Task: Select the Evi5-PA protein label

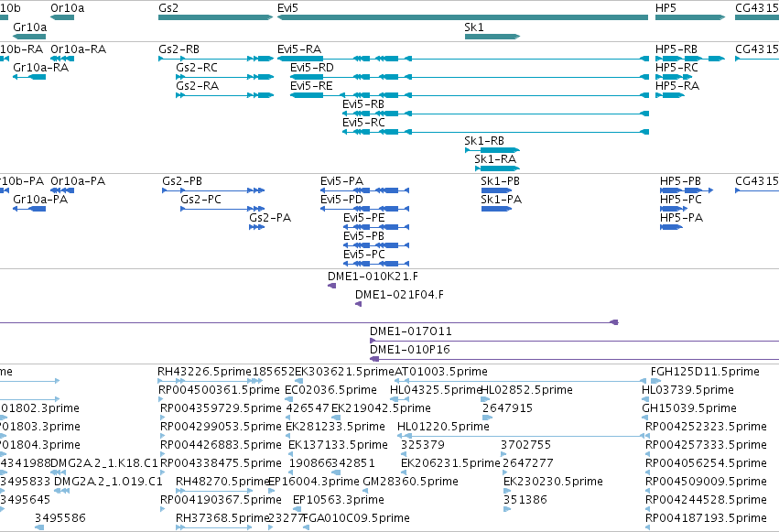Action: coord(341,181)
